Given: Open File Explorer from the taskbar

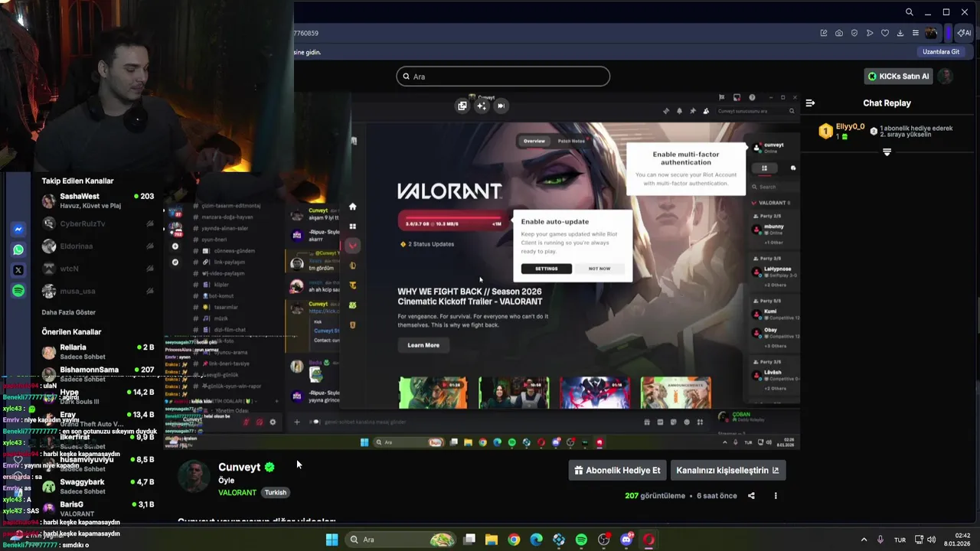Looking at the screenshot, I should coord(492,540).
